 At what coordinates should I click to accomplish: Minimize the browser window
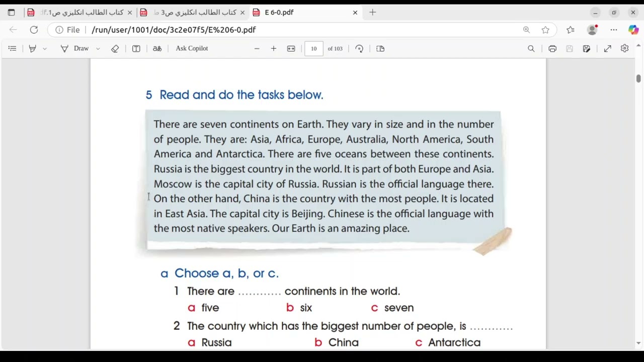595,12
